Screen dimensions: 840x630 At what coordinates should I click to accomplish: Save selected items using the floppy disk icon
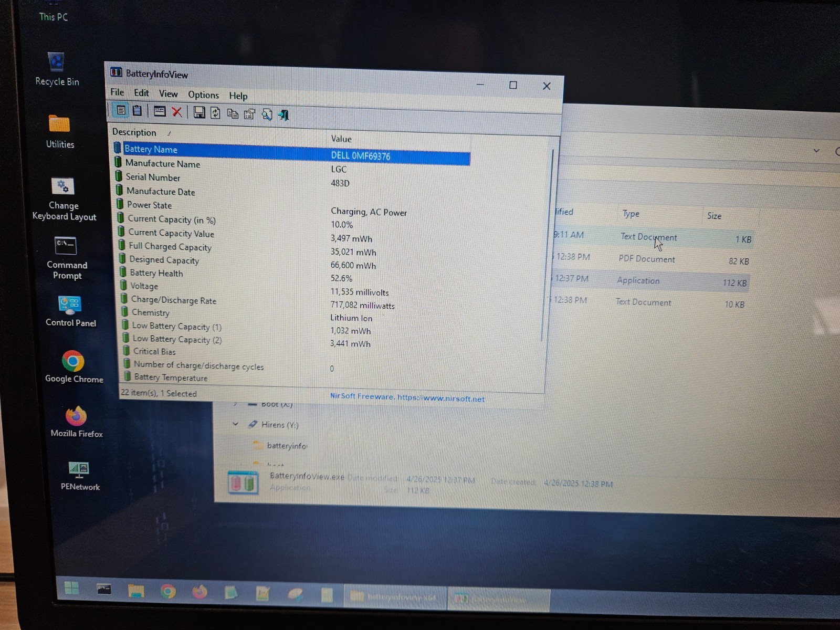point(199,112)
